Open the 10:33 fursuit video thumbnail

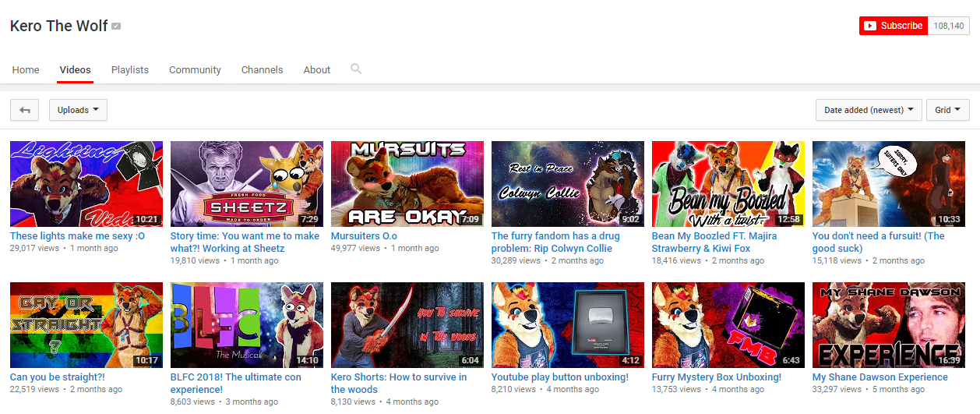point(889,184)
